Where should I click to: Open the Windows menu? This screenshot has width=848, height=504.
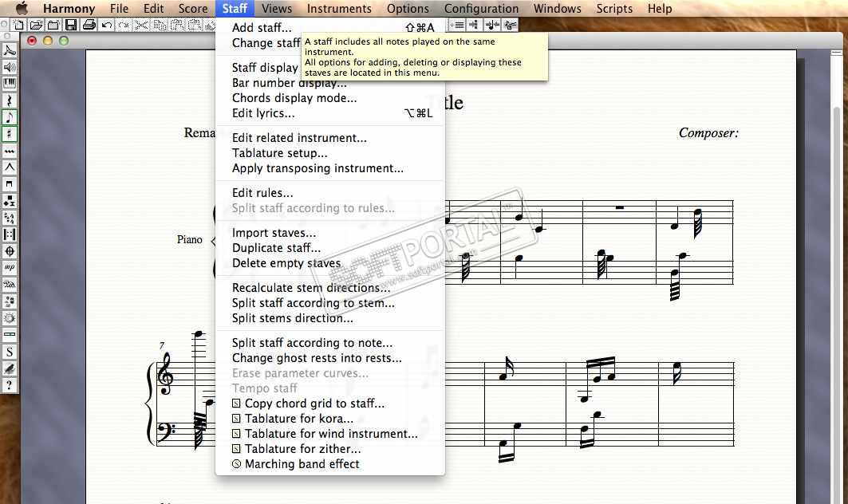click(557, 9)
